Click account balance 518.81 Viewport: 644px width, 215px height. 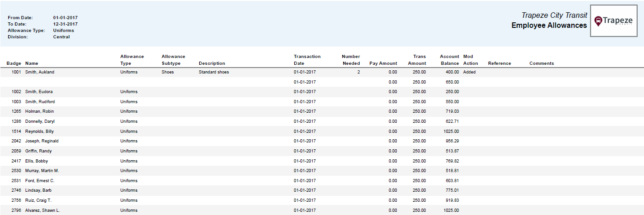452,171
